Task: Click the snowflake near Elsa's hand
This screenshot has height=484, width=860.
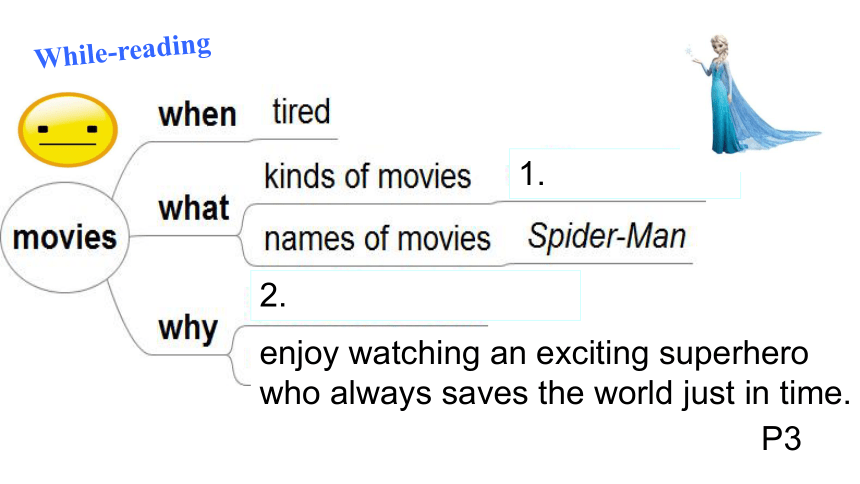Action: coord(689,52)
